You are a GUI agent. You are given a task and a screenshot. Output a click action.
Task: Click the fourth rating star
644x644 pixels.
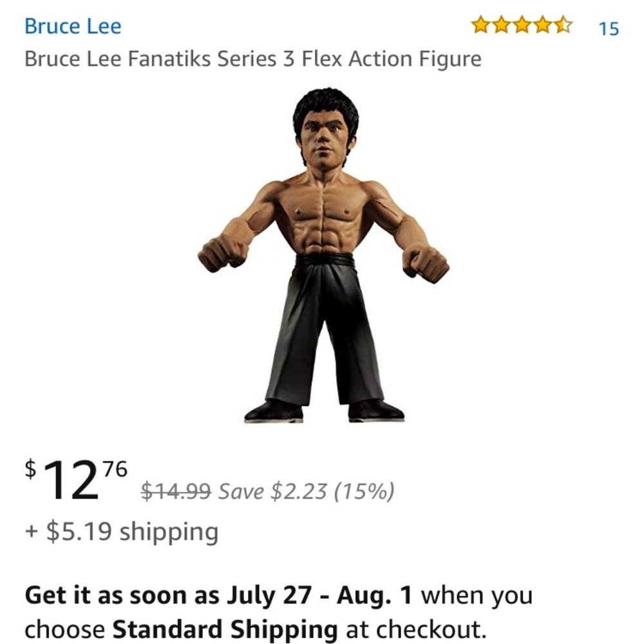tap(542, 26)
